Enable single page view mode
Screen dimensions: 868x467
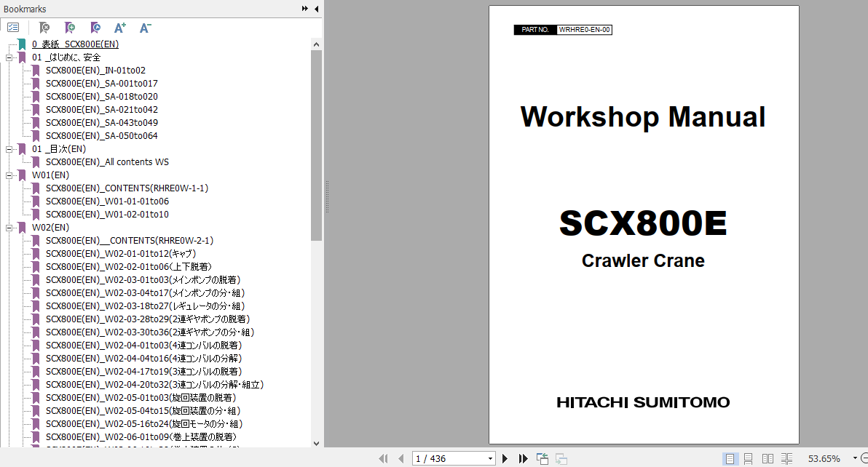731,459
